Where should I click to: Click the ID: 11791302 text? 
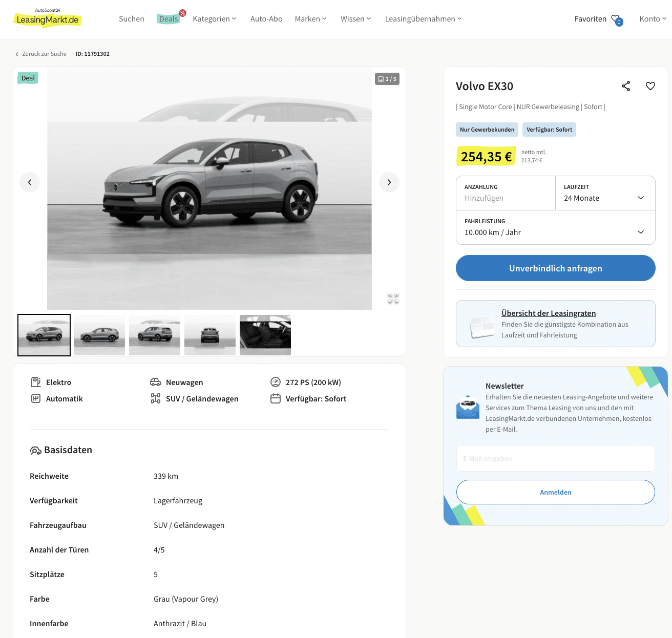click(x=93, y=54)
